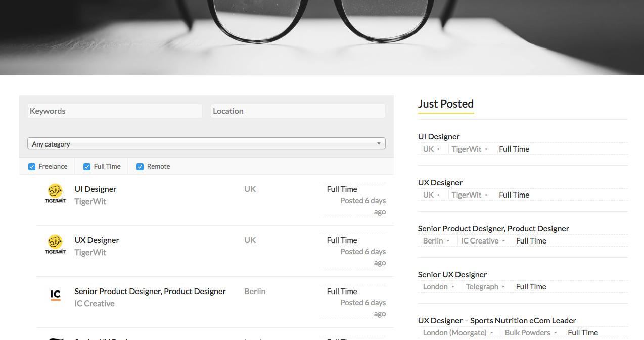Click TigerWit logo beside UI Designer listing
Image resolution: width=644 pixels, height=340 pixels.
pyautogui.click(x=55, y=194)
